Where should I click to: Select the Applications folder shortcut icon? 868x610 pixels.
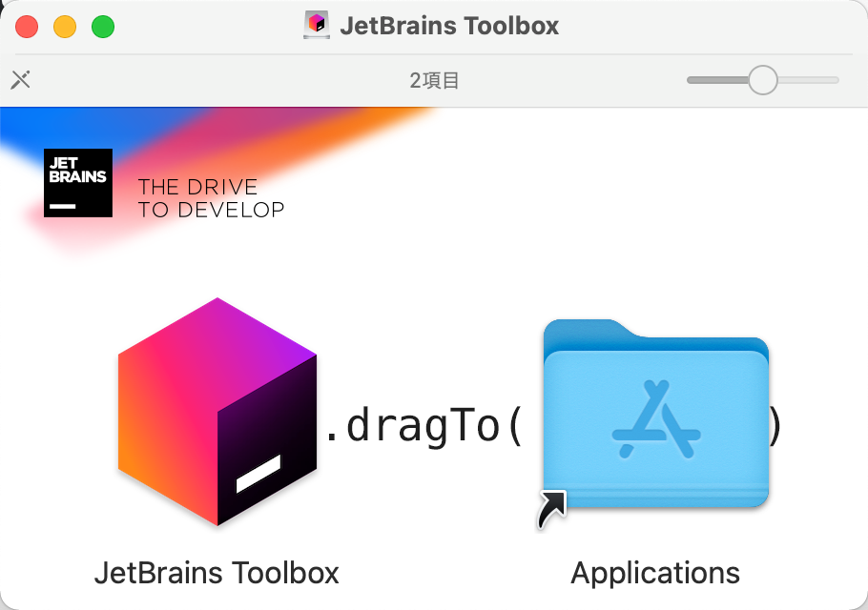655,422
